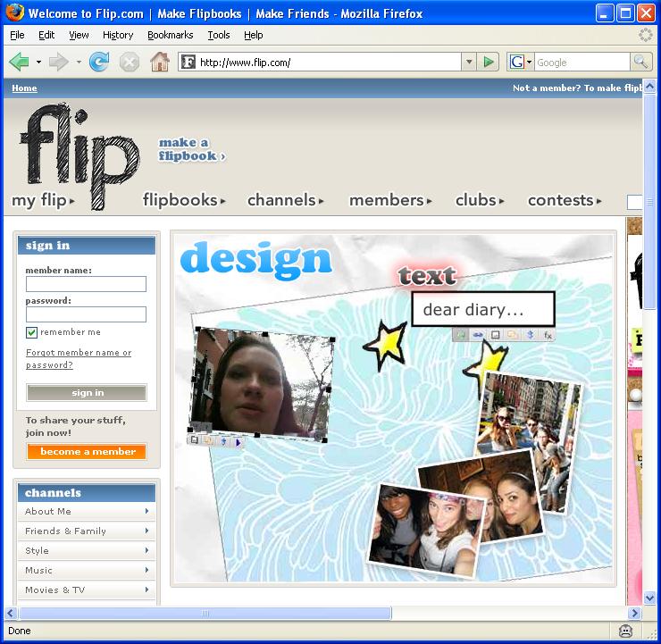The image size is (661, 644).
Task: Open the contests navigation item
Action: coord(565,200)
